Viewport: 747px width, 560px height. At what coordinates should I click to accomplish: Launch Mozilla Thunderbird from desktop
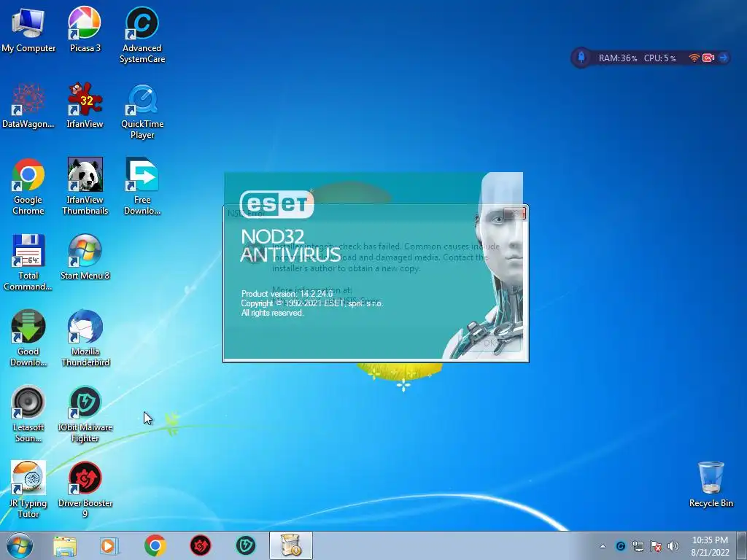(x=85, y=338)
